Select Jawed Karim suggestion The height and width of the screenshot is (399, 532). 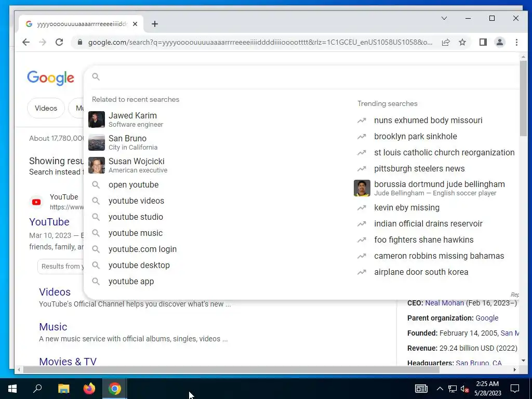[x=217, y=119]
